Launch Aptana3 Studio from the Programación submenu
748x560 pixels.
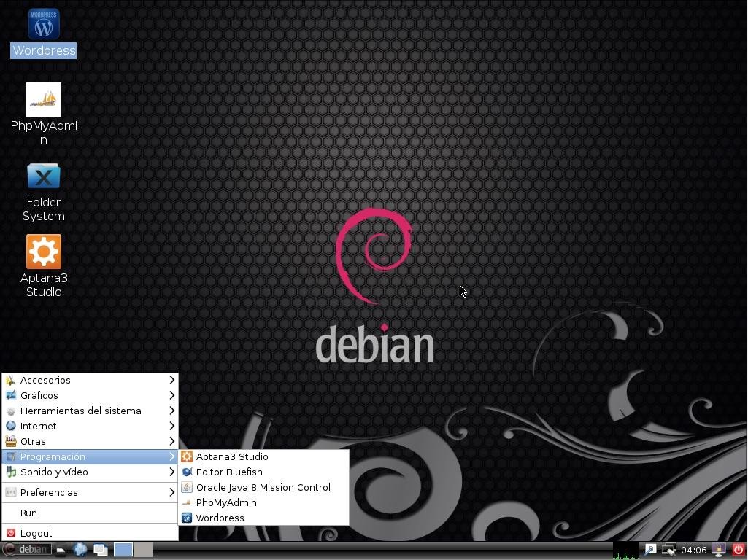263,456
